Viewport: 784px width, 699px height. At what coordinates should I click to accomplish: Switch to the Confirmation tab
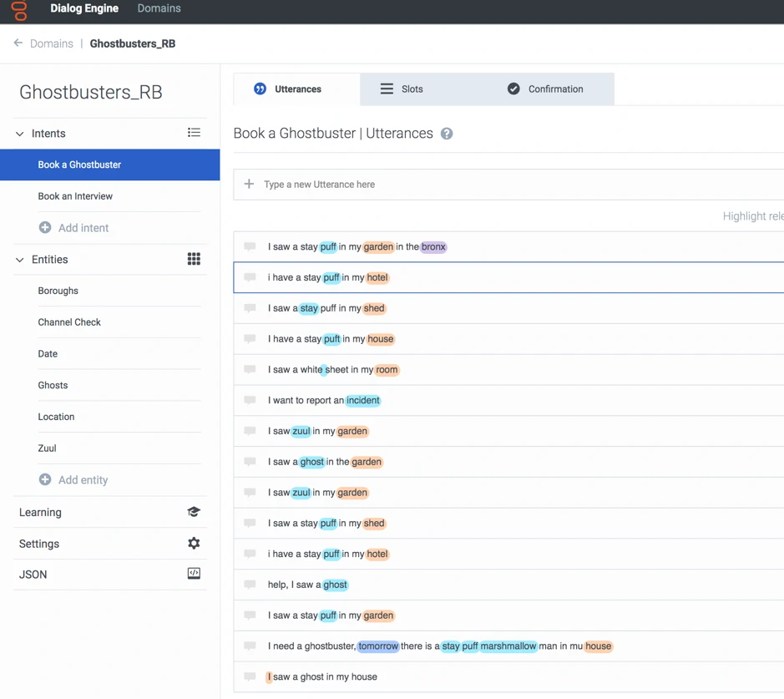(x=550, y=89)
